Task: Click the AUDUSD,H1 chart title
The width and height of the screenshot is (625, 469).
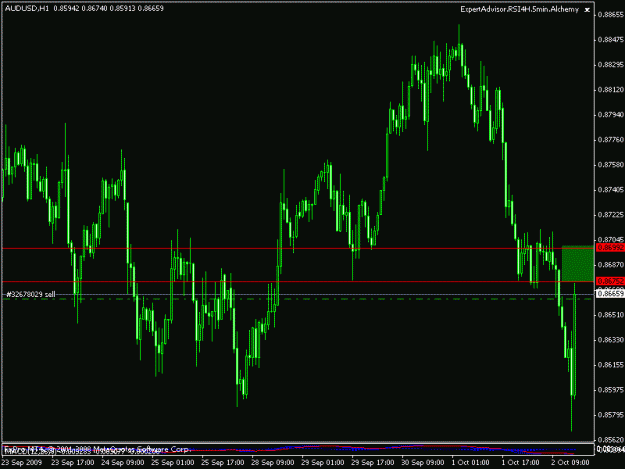Action: tap(26, 8)
